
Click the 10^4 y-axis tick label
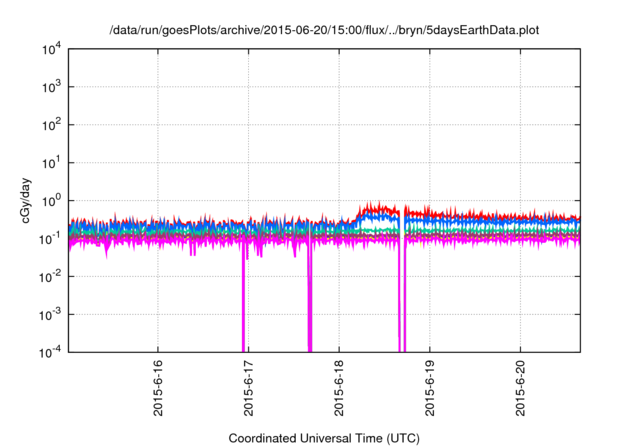point(51,50)
